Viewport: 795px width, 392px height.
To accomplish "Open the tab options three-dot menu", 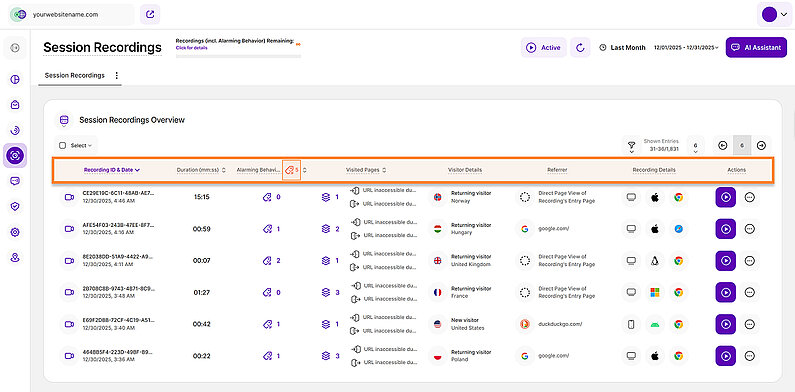I will [117, 76].
